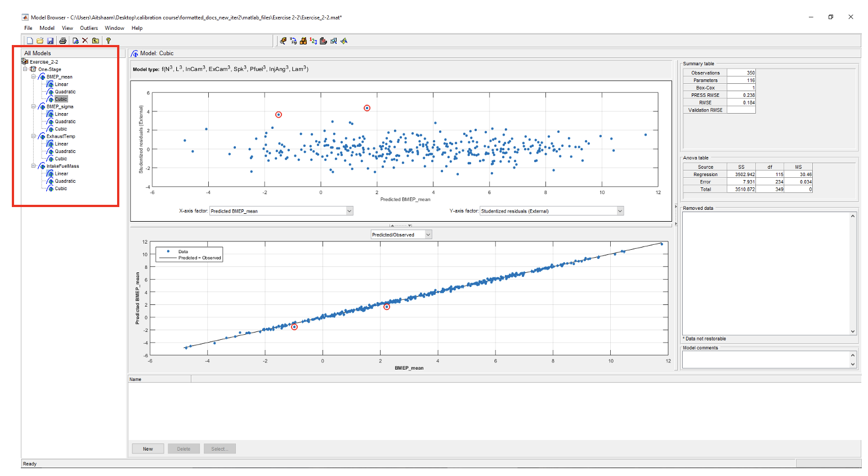Click the red stamp-shaped toolbar icon
Image resolution: width=868 pixels, height=476 pixels.
(324, 41)
